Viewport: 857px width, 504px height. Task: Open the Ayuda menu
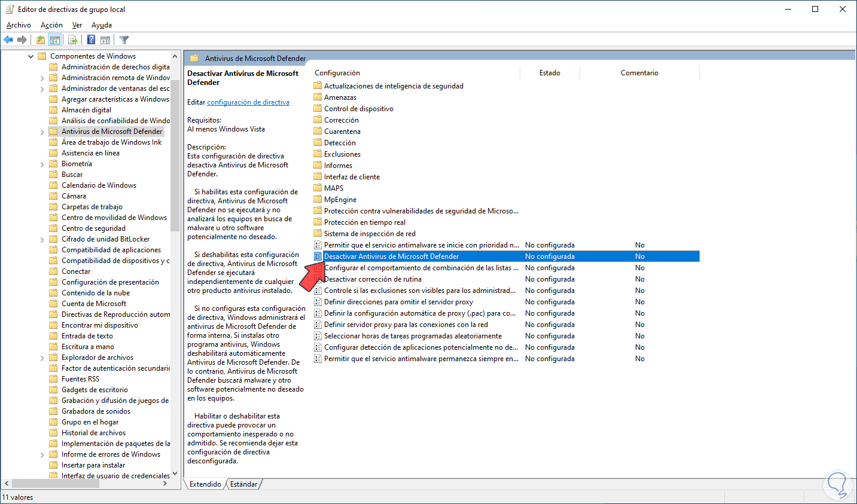pyautogui.click(x=102, y=25)
